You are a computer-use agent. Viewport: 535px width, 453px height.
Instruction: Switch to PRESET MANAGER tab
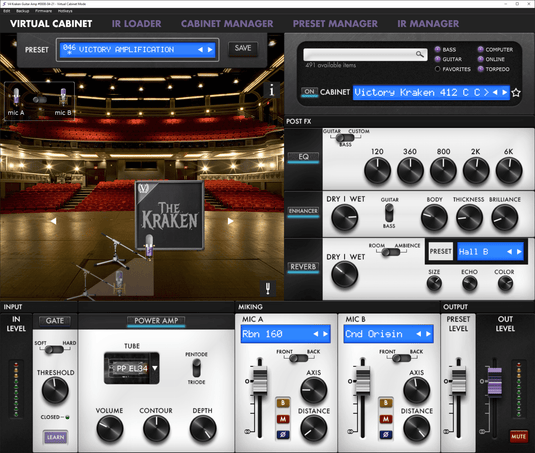click(335, 24)
